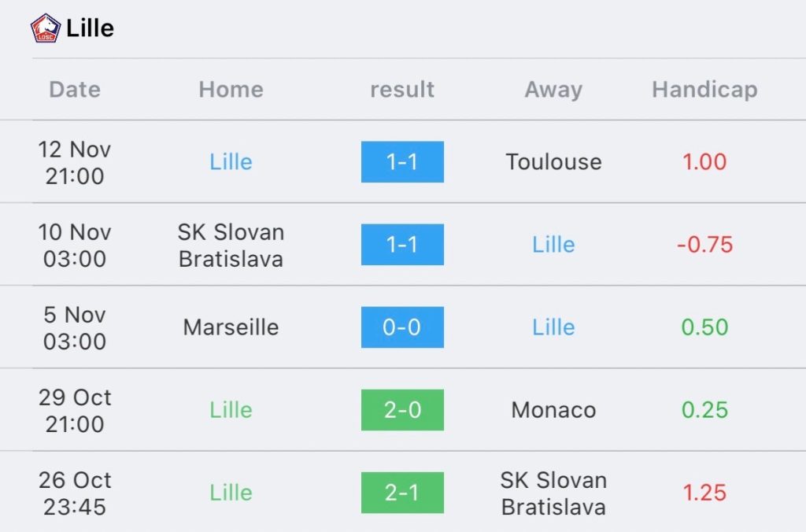Open Marseille team link
The width and height of the screenshot is (806, 532).
[x=231, y=327]
